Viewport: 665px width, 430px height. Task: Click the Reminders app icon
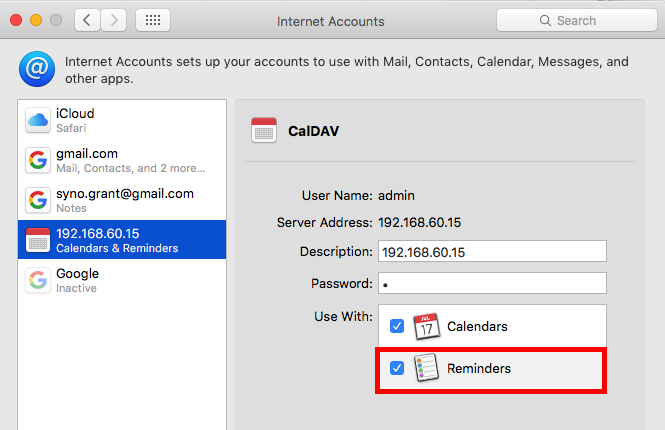tap(427, 368)
